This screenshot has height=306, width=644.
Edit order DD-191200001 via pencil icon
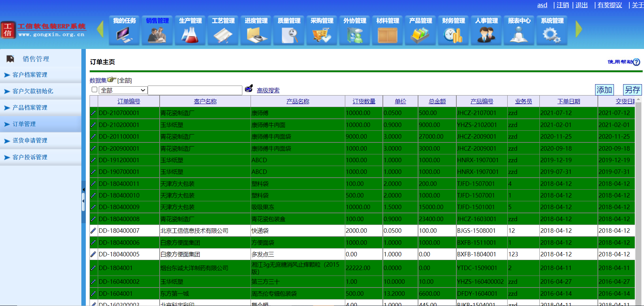click(93, 160)
